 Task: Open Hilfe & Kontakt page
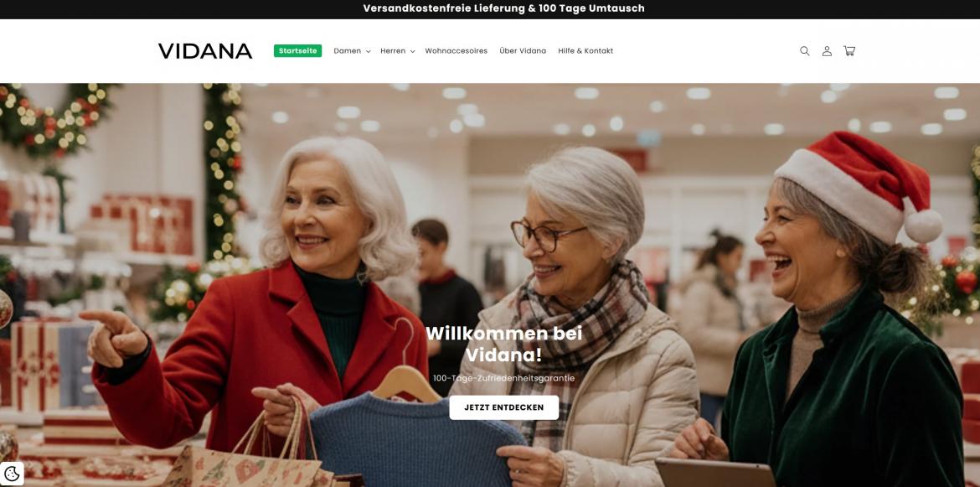tap(585, 51)
